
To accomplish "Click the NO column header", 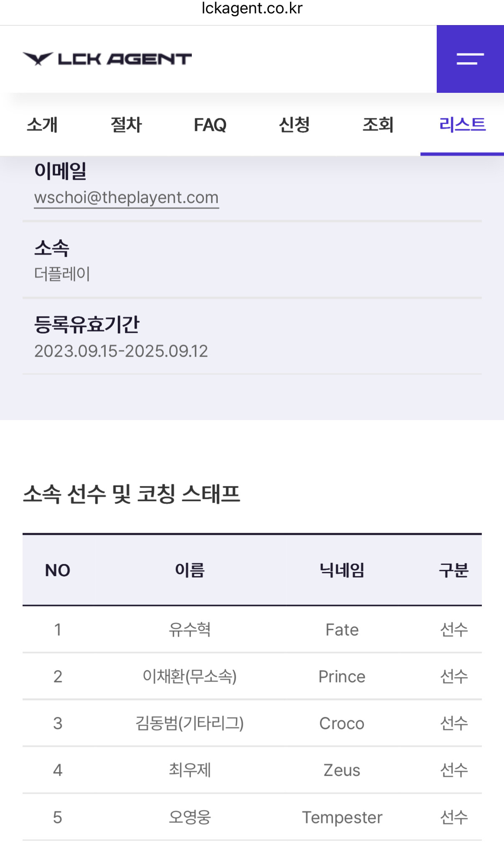I will pos(58,570).
